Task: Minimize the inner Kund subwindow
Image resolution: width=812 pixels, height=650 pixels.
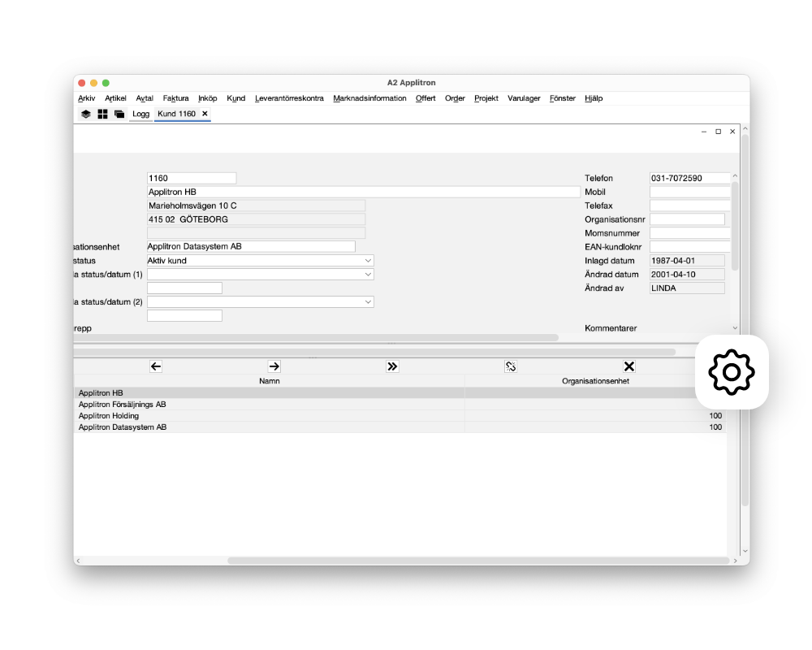Action: tap(704, 132)
